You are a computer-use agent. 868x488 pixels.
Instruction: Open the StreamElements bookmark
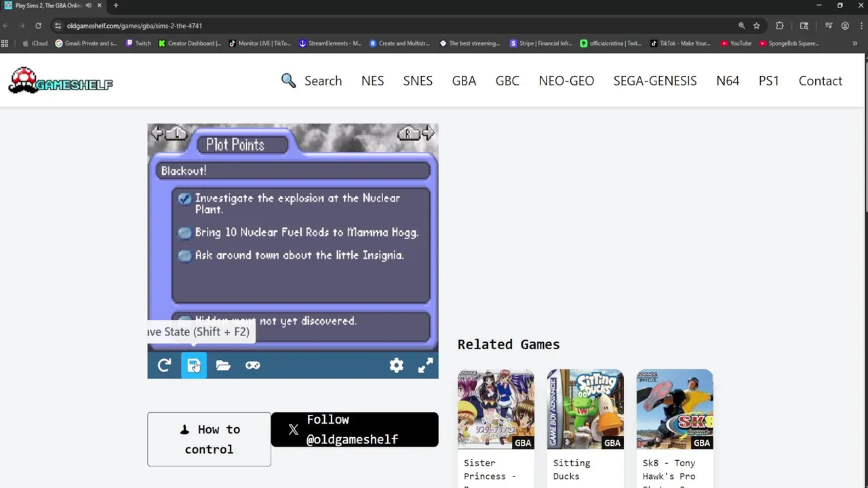tap(330, 43)
